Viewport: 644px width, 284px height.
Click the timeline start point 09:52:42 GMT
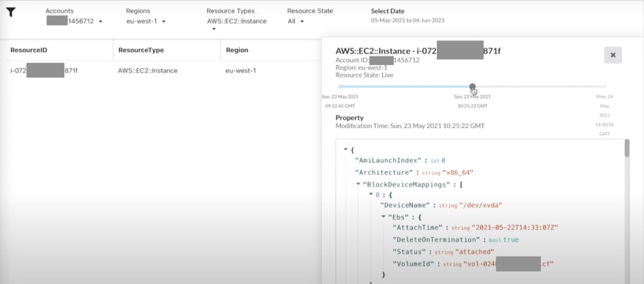coord(340,86)
